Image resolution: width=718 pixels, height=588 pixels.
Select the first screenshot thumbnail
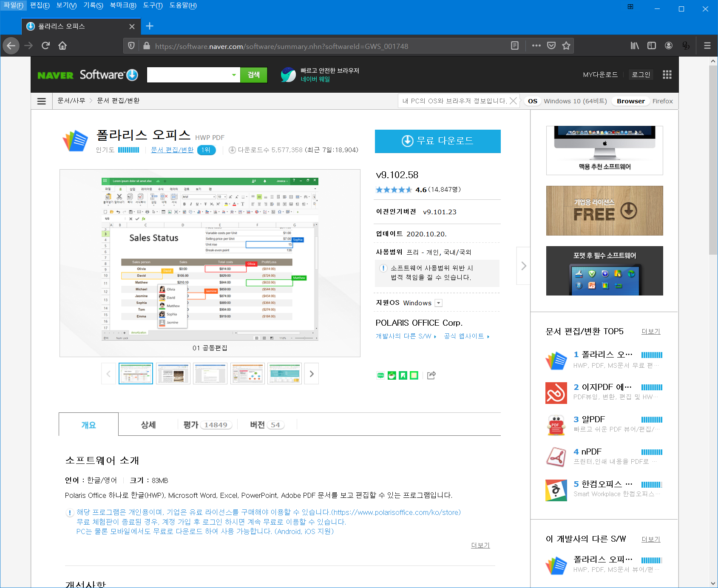click(x=136, y=374)
